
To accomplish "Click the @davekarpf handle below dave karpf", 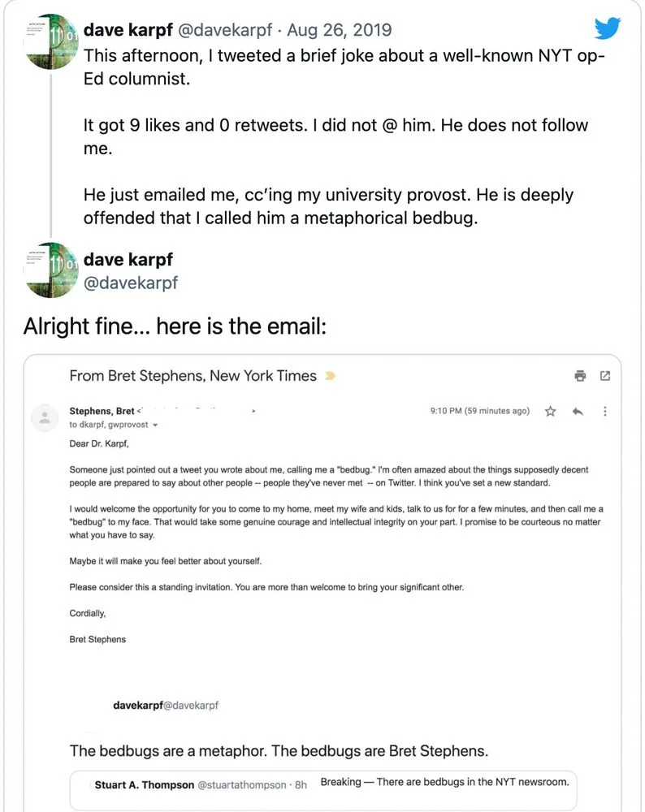I will point(132,284).
